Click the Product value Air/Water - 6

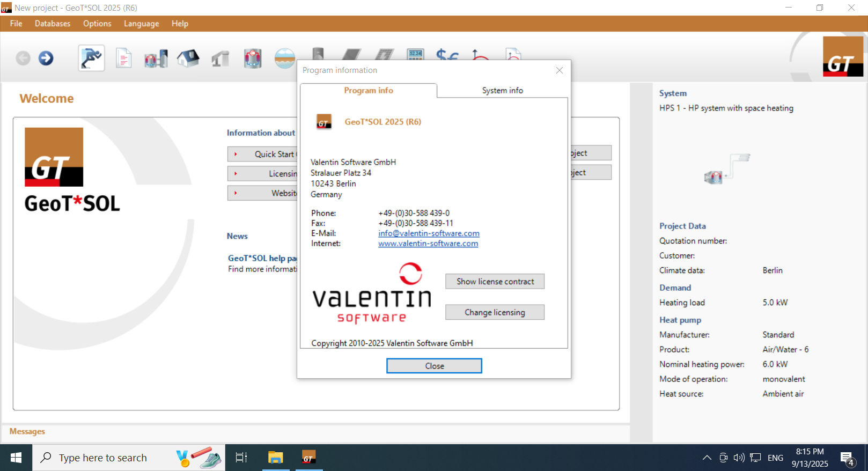(x=785, y=349)
